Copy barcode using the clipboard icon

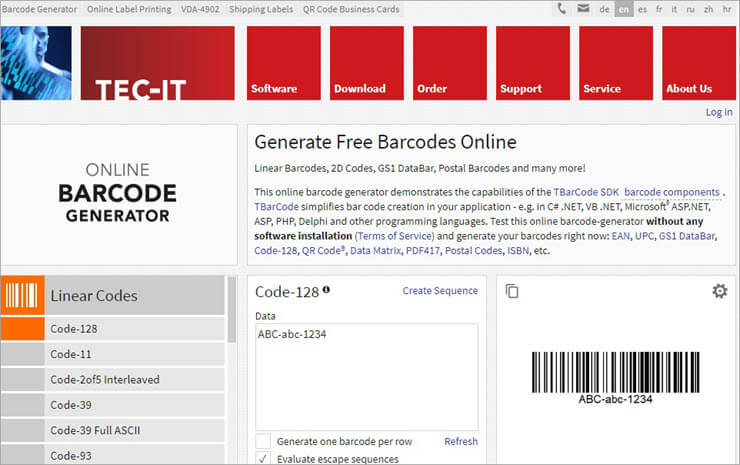click(x=512, y=291)
